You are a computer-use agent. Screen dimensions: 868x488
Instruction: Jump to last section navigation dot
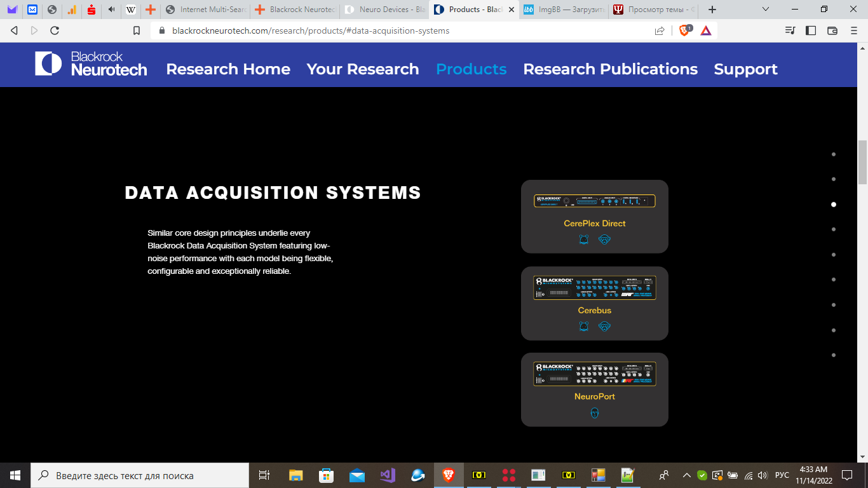click(x=834, y=355)
